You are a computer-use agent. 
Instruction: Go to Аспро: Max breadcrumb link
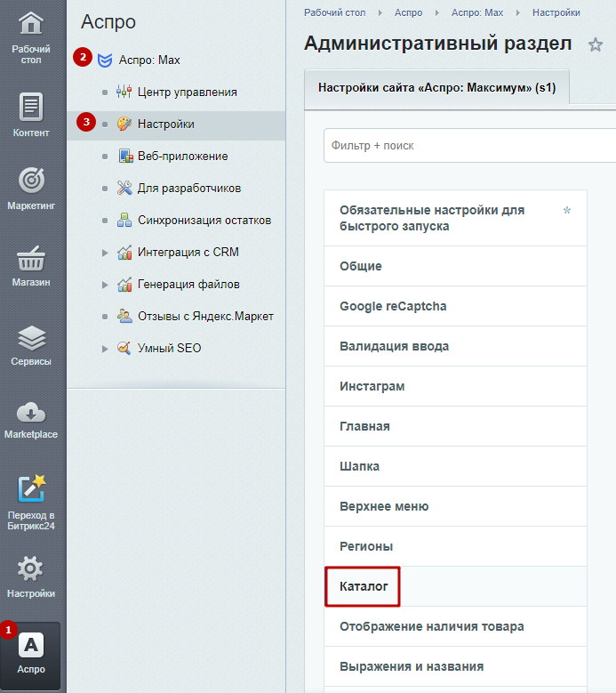477,12
